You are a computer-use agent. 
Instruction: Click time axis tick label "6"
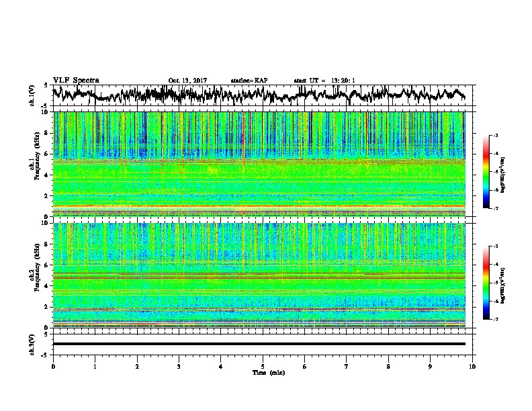click(x=305, y=367)
